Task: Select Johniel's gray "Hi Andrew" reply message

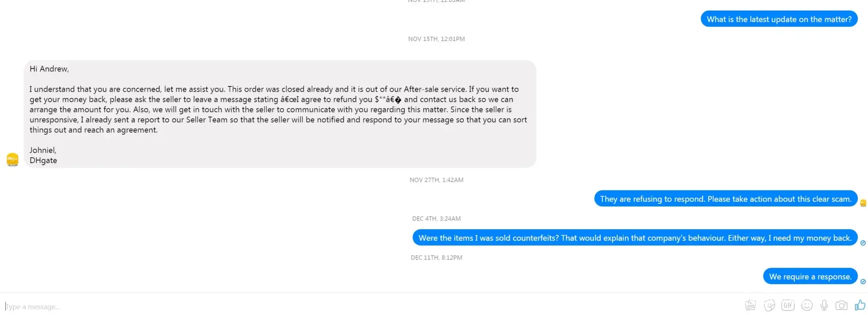Action: tap(280, 114)
